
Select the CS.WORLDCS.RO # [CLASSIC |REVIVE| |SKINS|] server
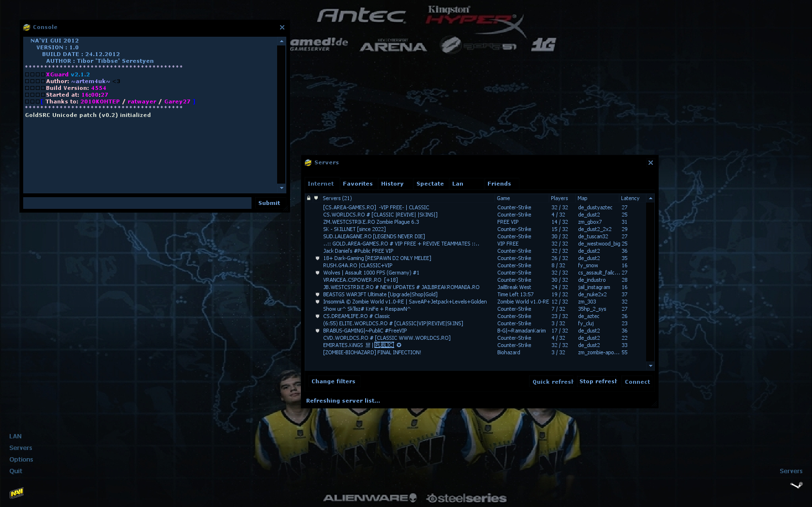476,215
